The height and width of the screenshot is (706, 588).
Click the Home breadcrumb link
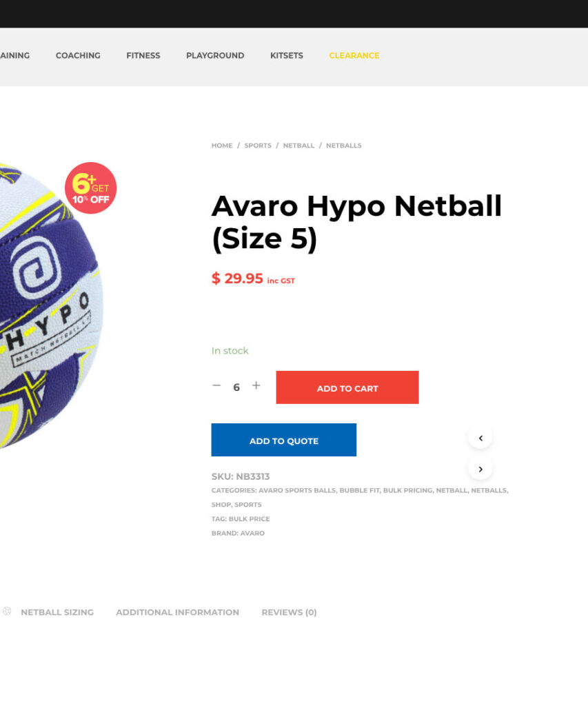(x=222, y=145)
